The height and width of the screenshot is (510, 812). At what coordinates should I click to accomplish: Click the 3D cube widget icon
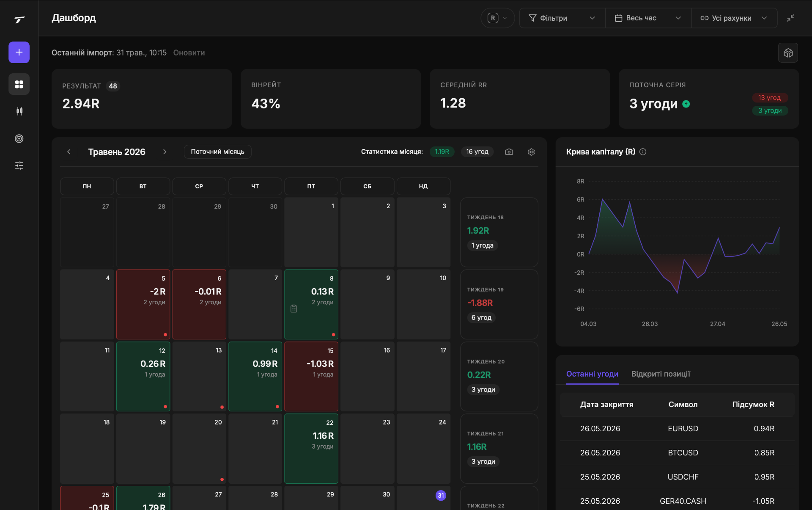[788, 53]
